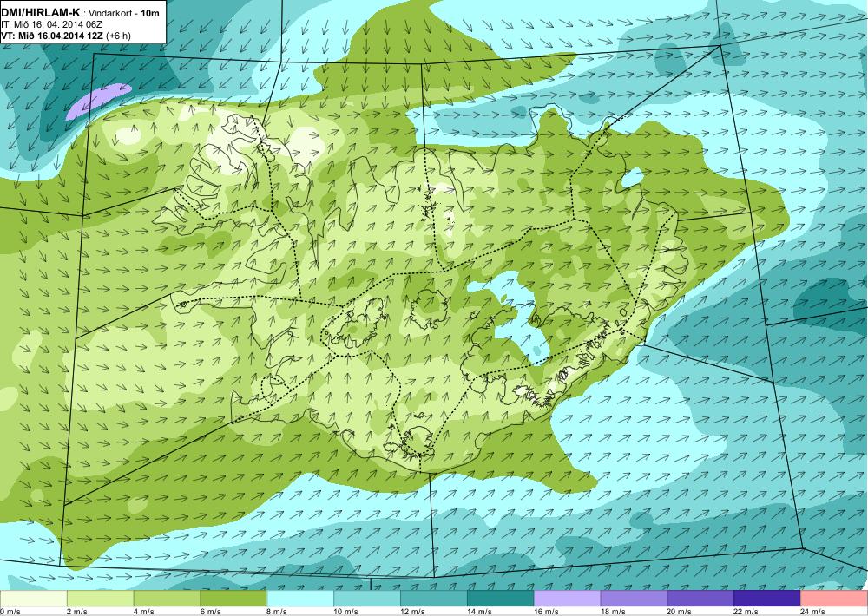Click the "0 m/s" legend label
Screen dimensions: 868x616
(x=10, y=612)
